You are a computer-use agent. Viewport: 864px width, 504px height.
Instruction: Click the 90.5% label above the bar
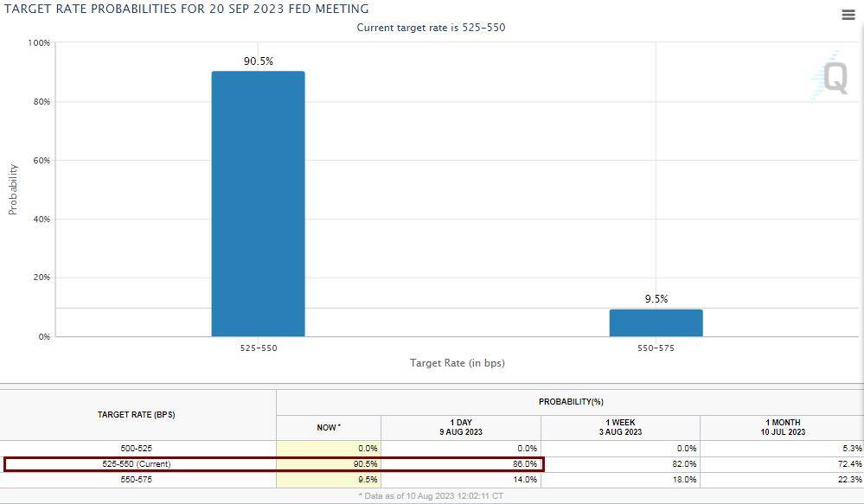258,61
